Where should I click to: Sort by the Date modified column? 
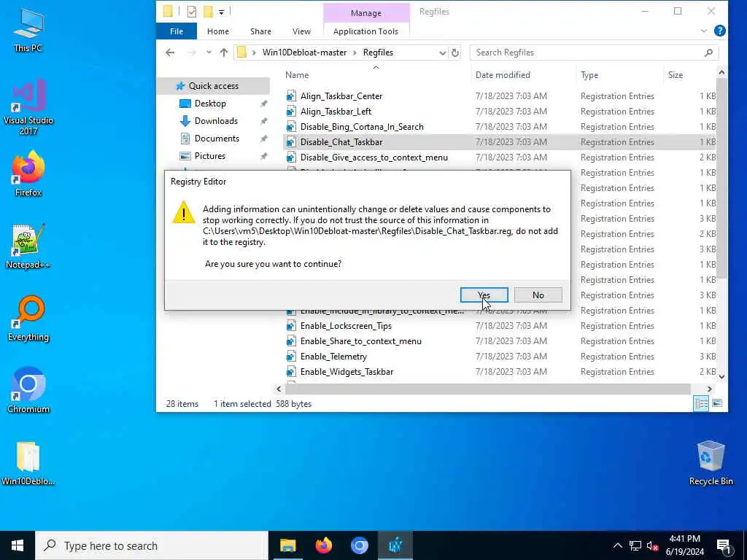coord(503,75)
